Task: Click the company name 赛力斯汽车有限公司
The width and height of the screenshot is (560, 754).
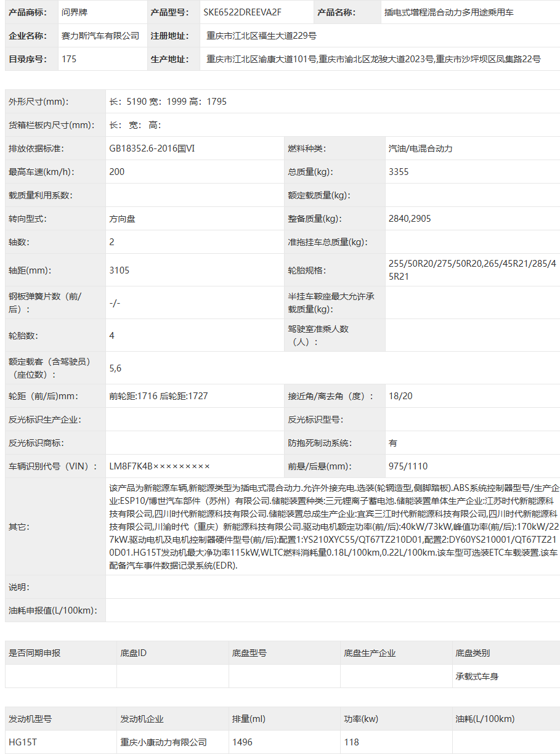Action: (x=100, y=36)
